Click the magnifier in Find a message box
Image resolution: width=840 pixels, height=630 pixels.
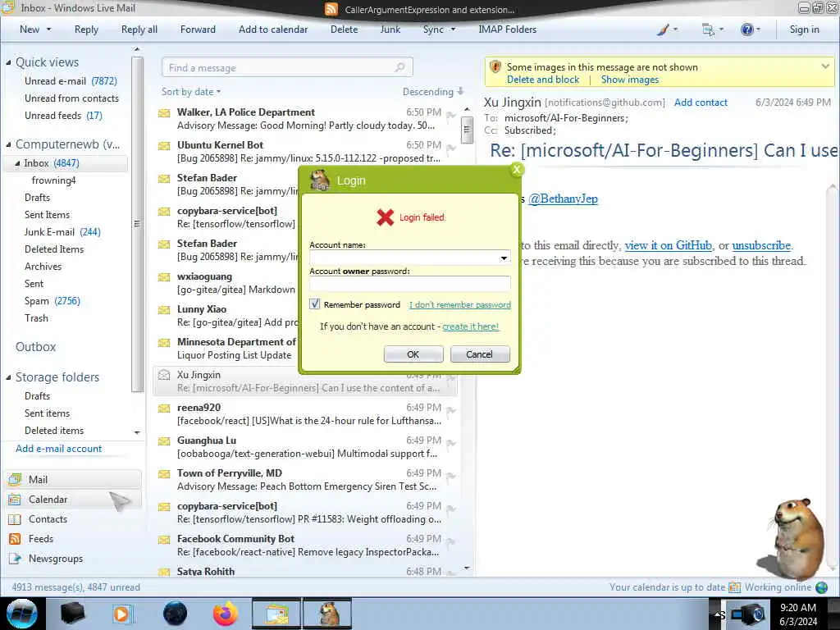399,67
